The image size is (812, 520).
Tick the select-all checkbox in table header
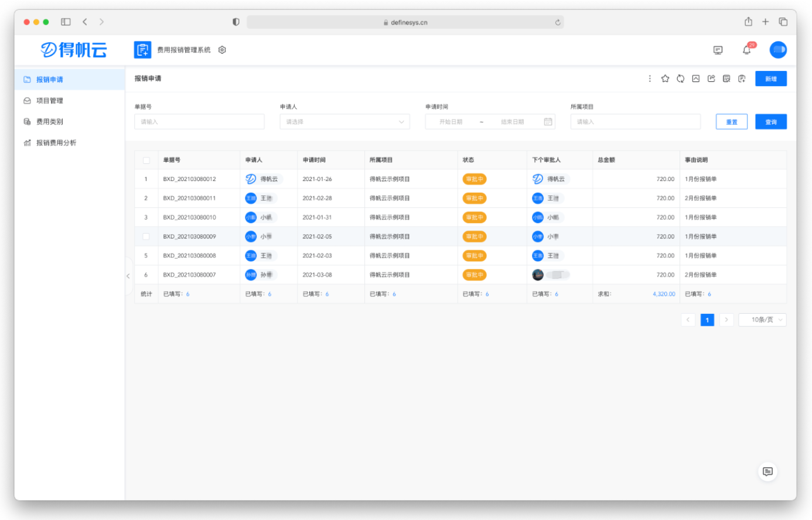tap(146, 160)
